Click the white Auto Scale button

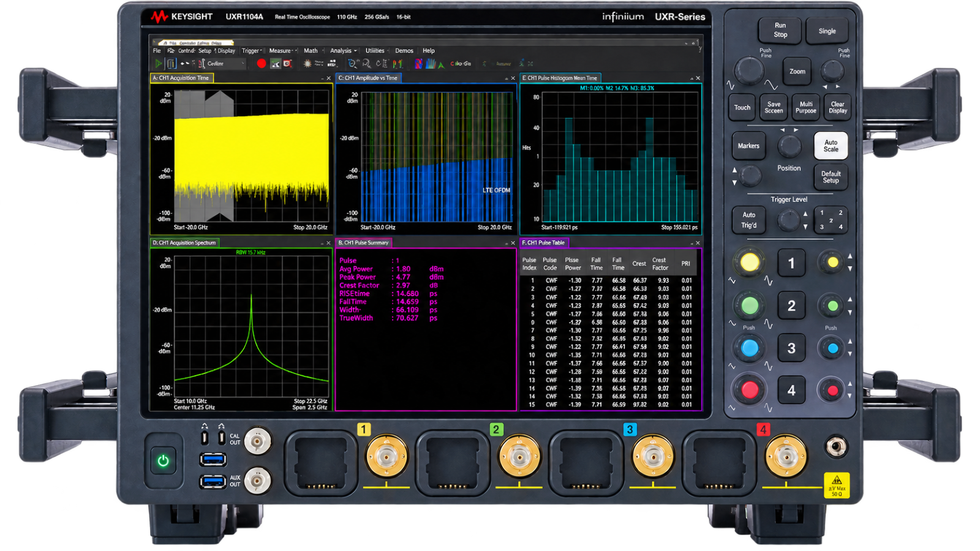click(x=831, y=146)
